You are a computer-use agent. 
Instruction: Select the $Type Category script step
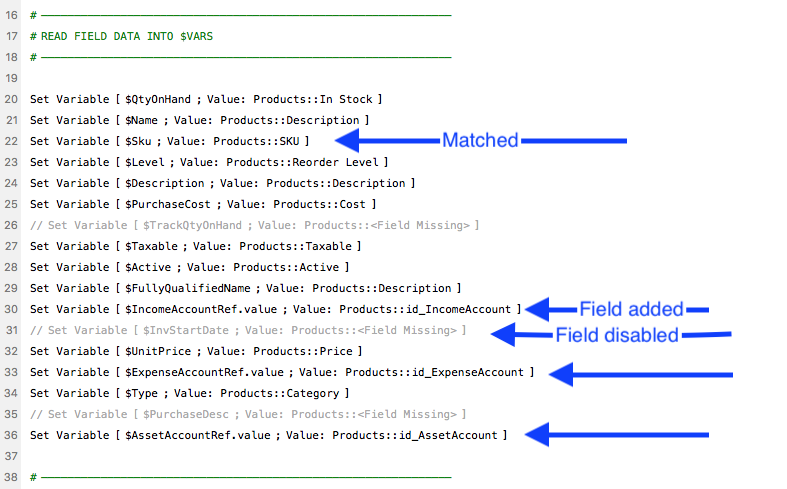point(189,393)
